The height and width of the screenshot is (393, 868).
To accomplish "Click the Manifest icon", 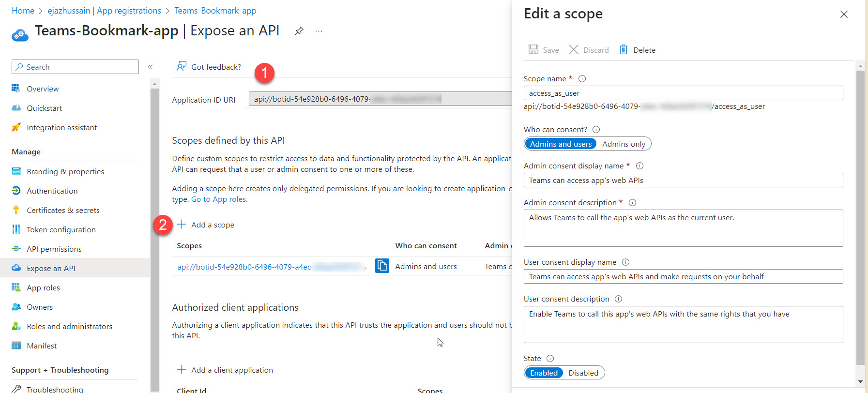I will (x=16, y=345).
